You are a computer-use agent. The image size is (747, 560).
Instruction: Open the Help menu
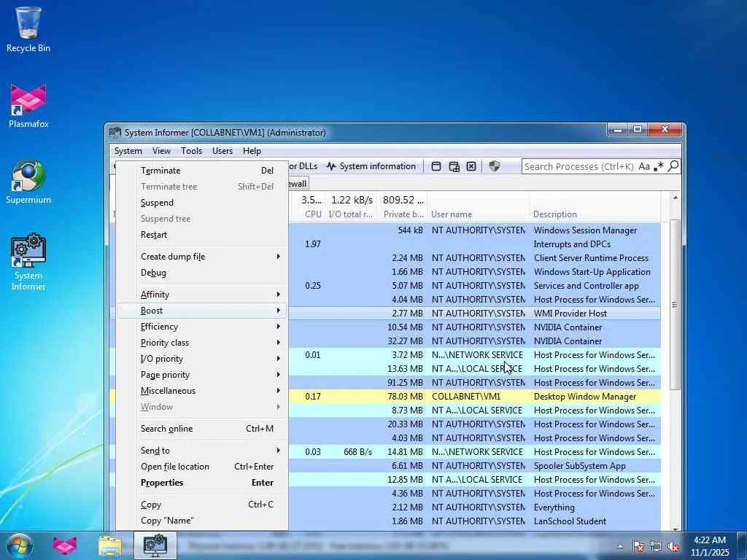coord(252,151)
